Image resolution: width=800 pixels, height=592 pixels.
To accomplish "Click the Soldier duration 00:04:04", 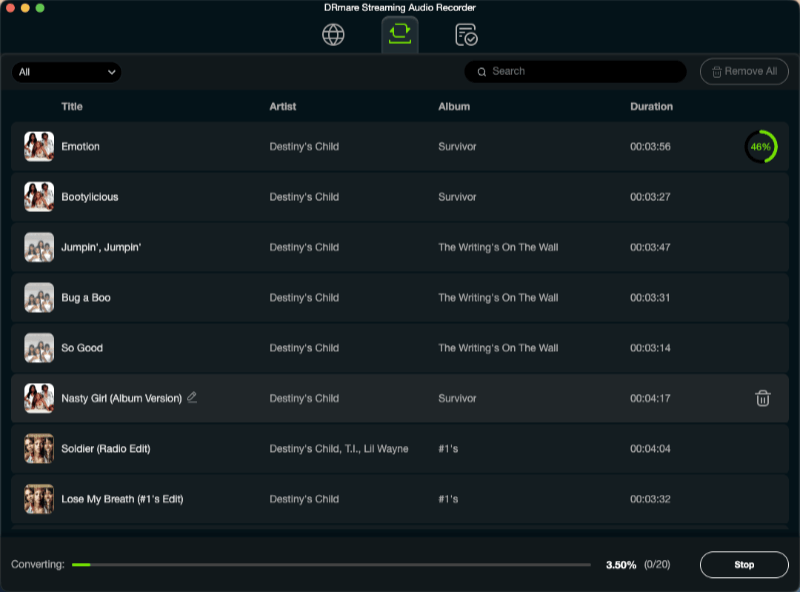I will pos(650,449).
